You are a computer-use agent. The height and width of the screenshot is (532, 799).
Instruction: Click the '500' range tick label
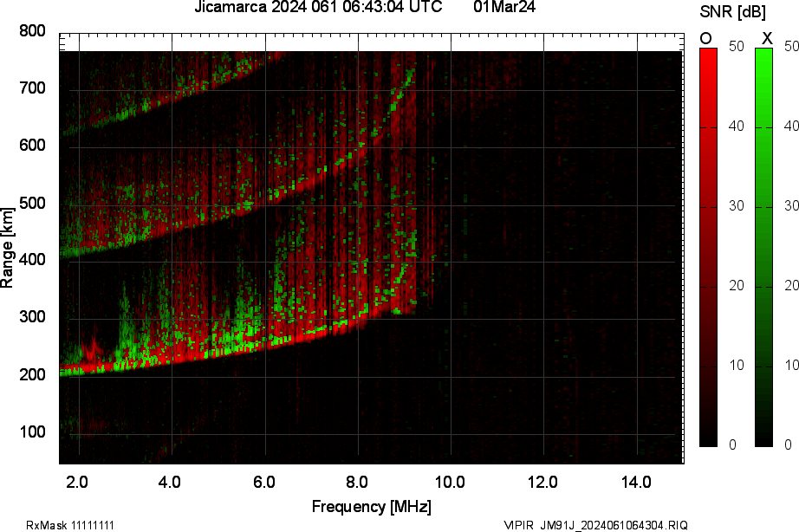32,203
